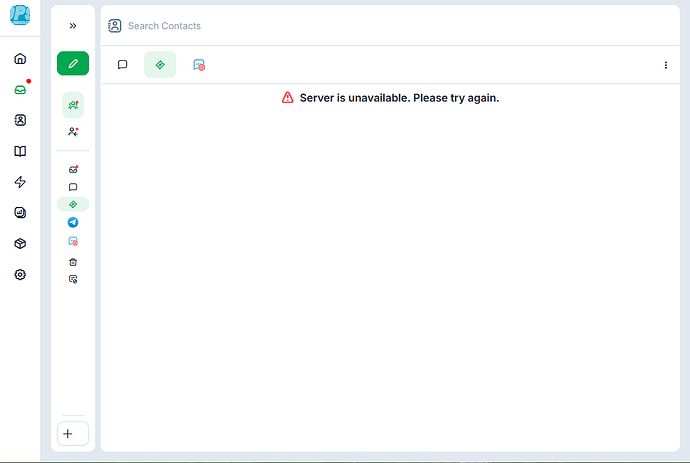The width and height of the screenshot is (690, 463).
Task: Open the screen with cursor icon
Action: click(x=73, y=279)
